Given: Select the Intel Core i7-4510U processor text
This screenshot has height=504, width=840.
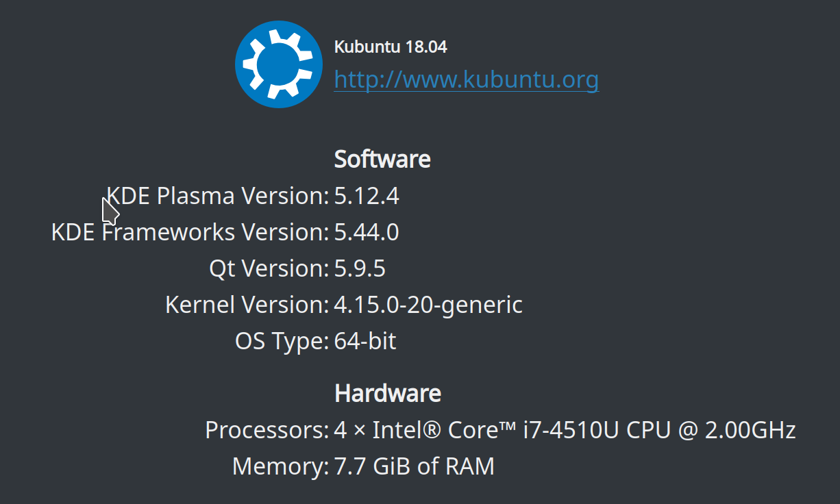Looking at the screenshot, I should [x=563, y=430].
